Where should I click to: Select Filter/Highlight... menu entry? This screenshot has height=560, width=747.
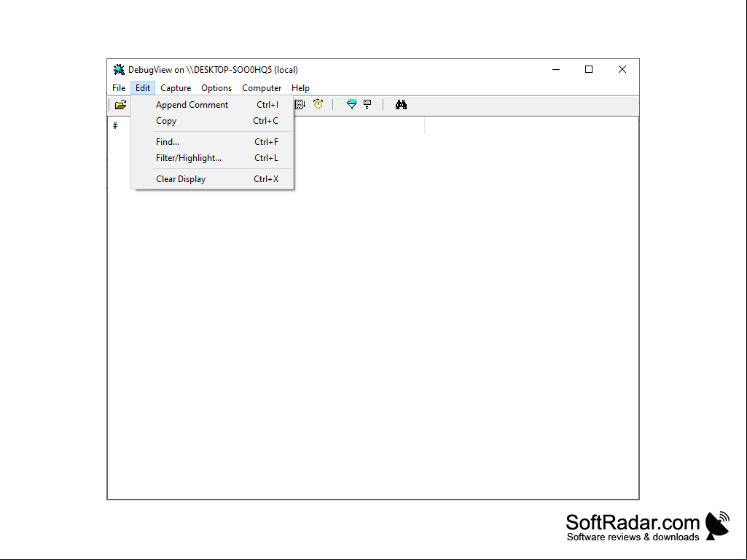[x=213, y=158]
